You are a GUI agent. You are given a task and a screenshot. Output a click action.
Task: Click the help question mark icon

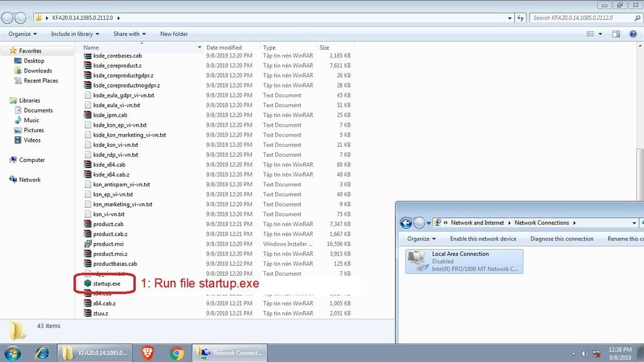(633, 34)
